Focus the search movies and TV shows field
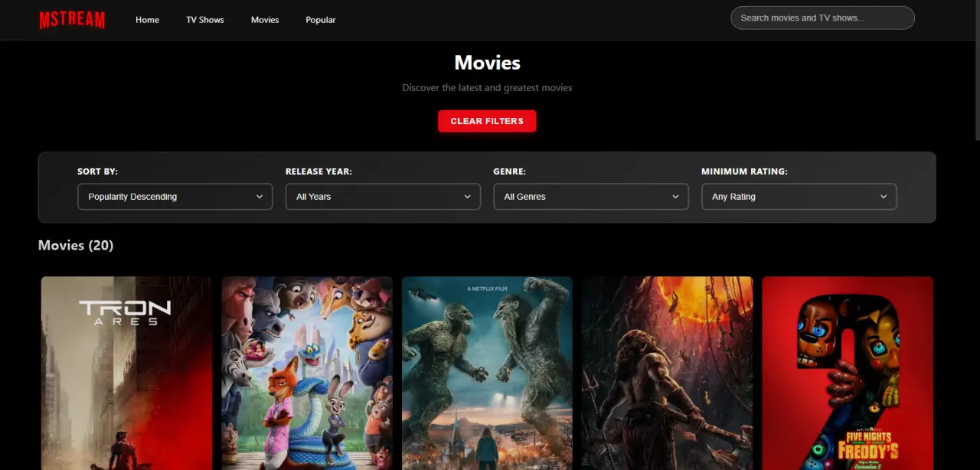 [822, 18]
